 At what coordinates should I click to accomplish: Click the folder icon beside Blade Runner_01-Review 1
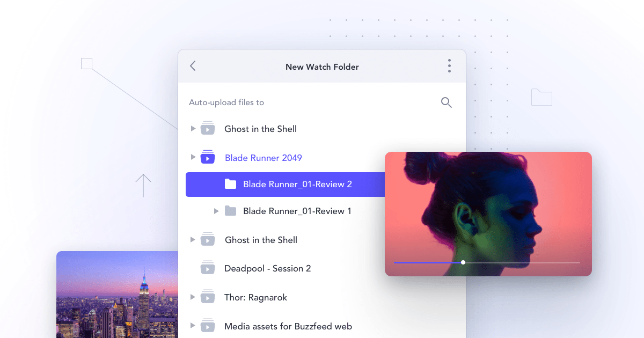click(x=230, y=211)
